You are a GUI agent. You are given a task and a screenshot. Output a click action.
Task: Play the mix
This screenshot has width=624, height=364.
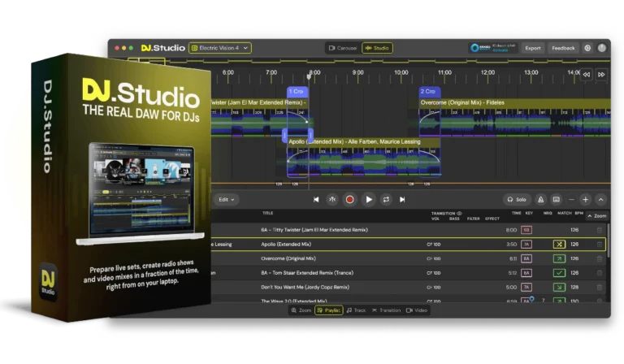point(369,200)
